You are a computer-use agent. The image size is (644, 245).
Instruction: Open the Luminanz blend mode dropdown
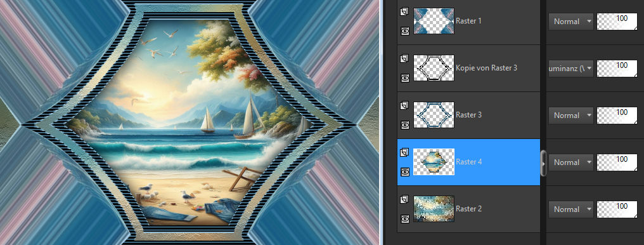tap(571, 69)
